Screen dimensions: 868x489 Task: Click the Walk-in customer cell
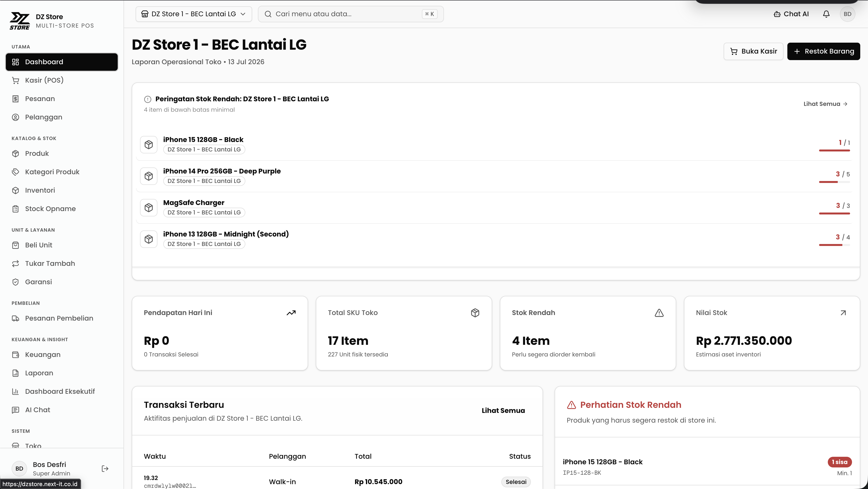click(282, 482)
